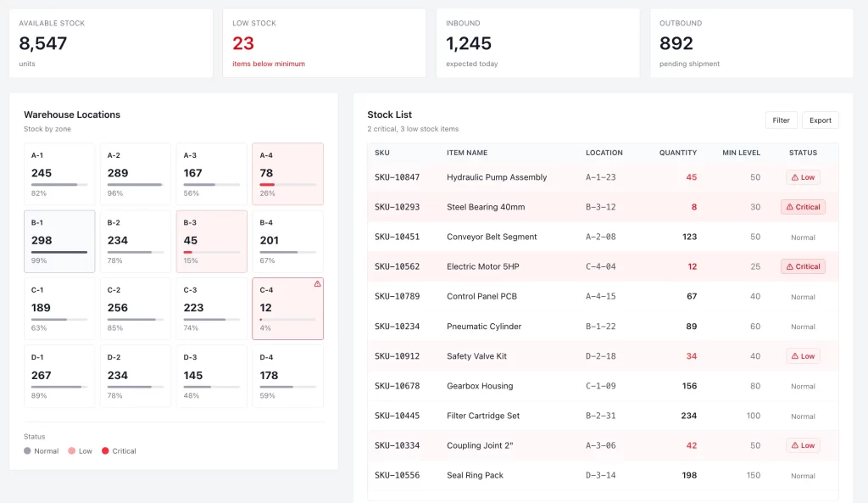Image resolution: width=868 pixels, height=503 pixels.
Task: Click the zone A-2 stock level bar
Action: pos(136,184)
